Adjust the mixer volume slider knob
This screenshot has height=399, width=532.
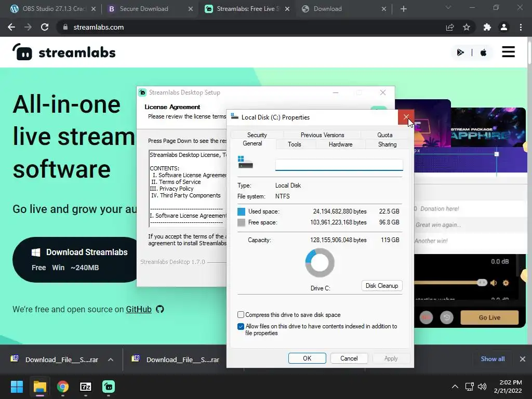point(482,283)
